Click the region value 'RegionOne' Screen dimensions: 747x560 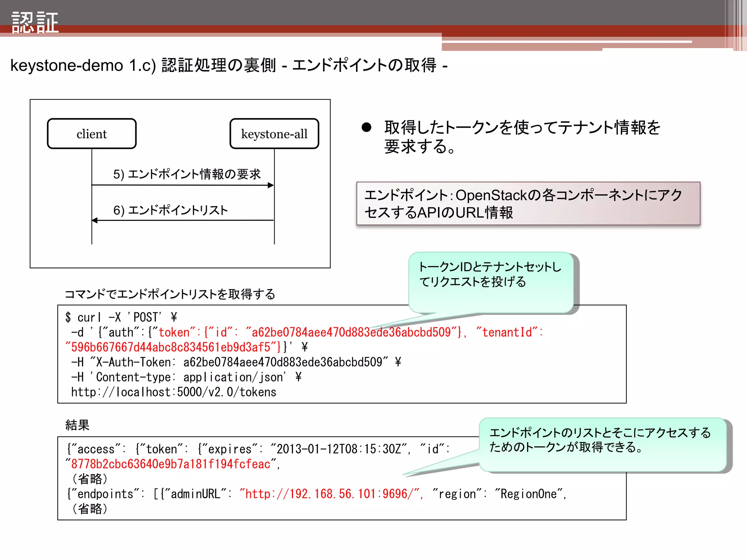(x=529, y=494)
